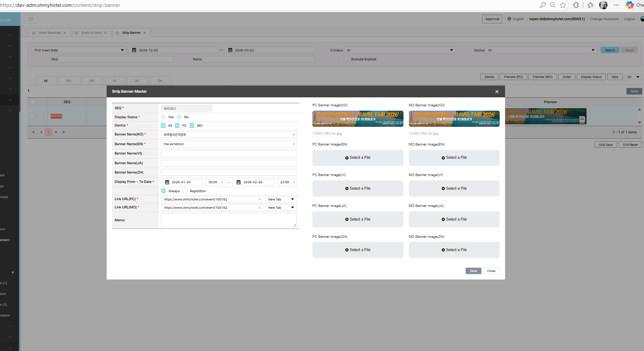Viewport: 644px width, 351px height.
Task: Open the calendar for end date 2026-03-02
Action: 230,50
